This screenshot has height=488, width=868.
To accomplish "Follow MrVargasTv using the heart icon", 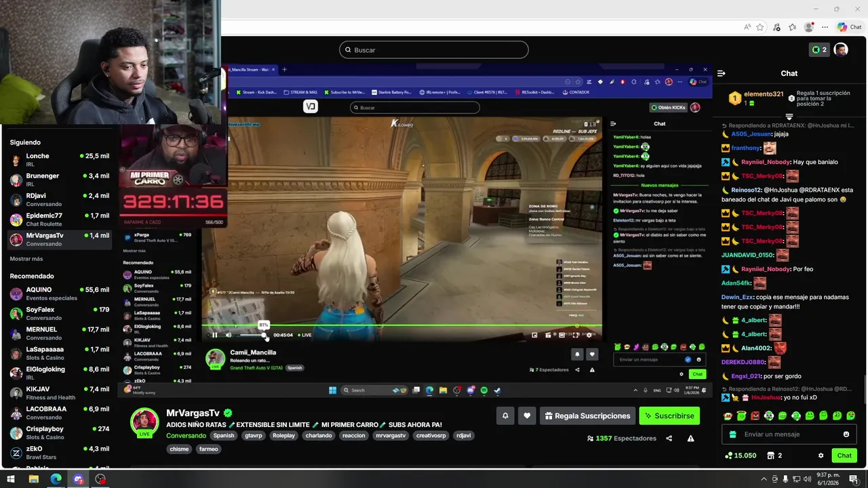I will click(x=527, y=415).
